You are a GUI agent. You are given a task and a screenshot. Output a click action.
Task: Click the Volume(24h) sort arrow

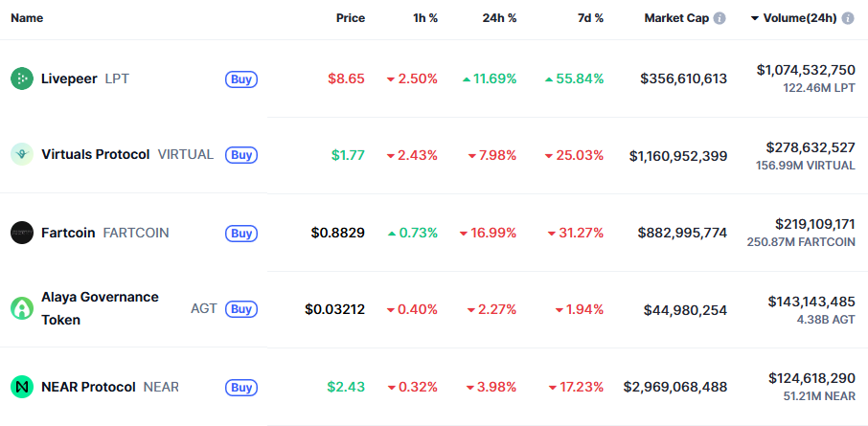click(755, 18)
